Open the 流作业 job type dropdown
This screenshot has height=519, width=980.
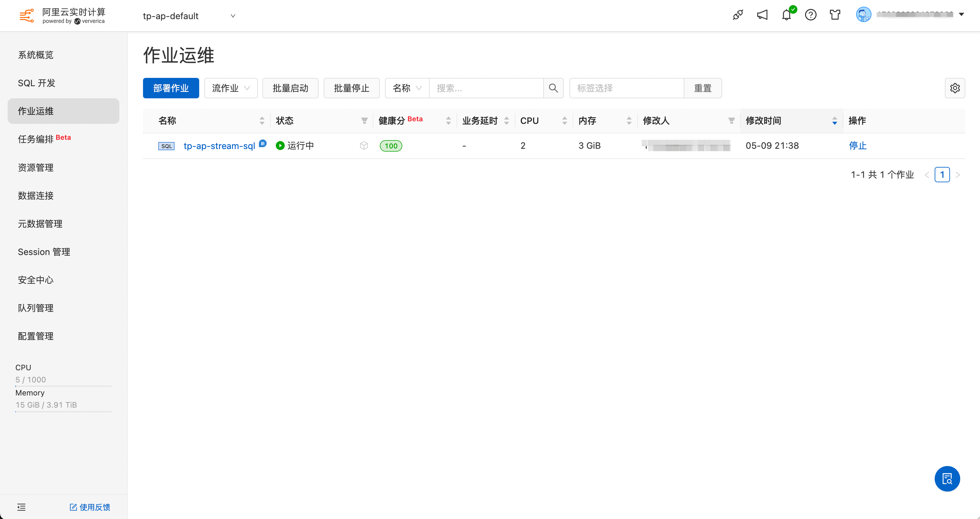(x=231, y=88)
